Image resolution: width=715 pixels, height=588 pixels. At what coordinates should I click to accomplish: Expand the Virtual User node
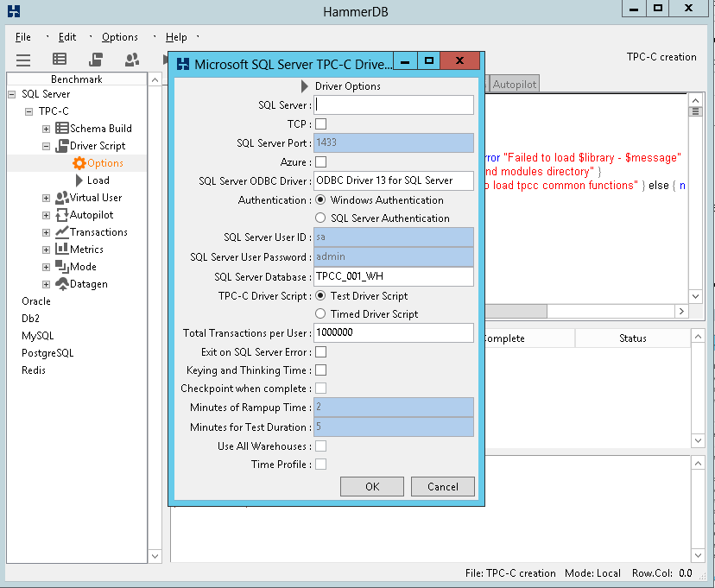click(46, 198)
